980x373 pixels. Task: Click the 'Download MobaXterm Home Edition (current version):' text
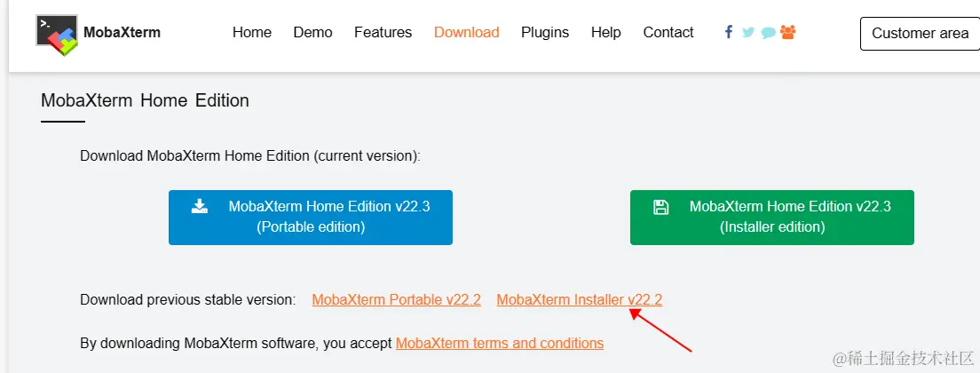250,155
